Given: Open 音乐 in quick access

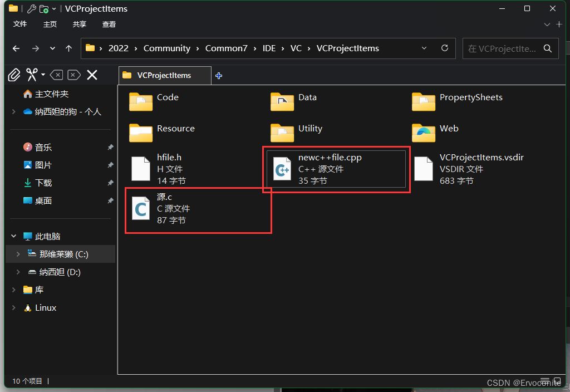Looking at the screenshot, I should tap(43, 147).
